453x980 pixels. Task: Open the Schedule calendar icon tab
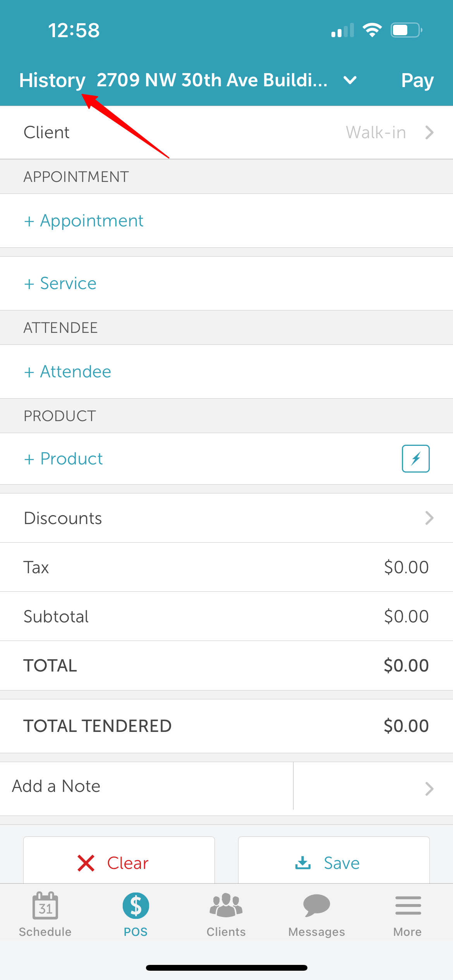(45, 905)
